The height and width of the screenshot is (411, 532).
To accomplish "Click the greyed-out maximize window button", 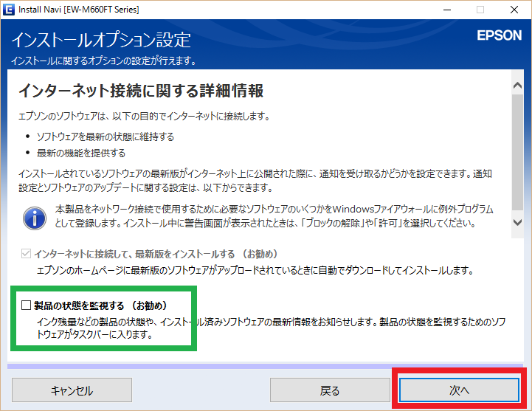I will tap(480, 10).
